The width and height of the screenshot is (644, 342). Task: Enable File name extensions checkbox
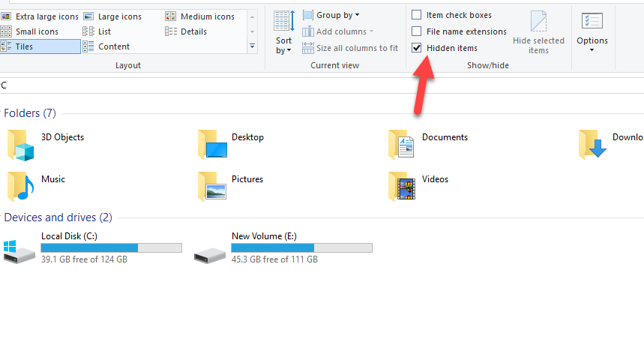(417, 31)
